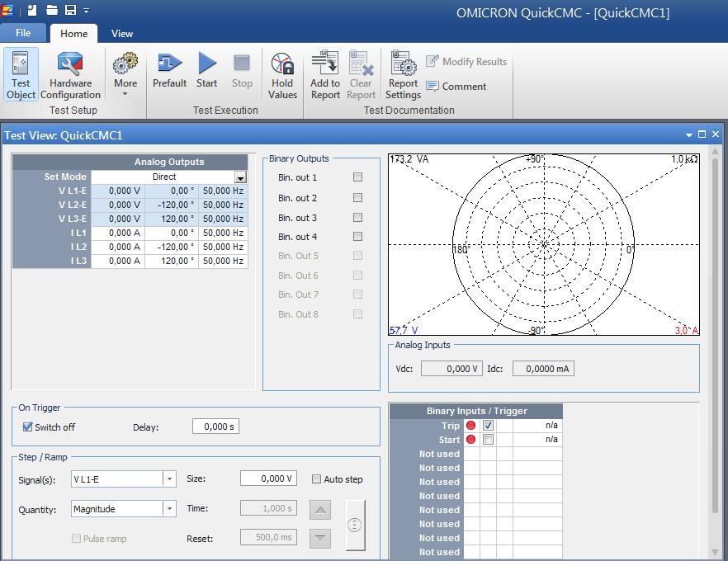Image resolution: width=728 pixels, height=561 pixels.
Task: Click the tall ramp step toggle button
Action: (x=355, y=525)
